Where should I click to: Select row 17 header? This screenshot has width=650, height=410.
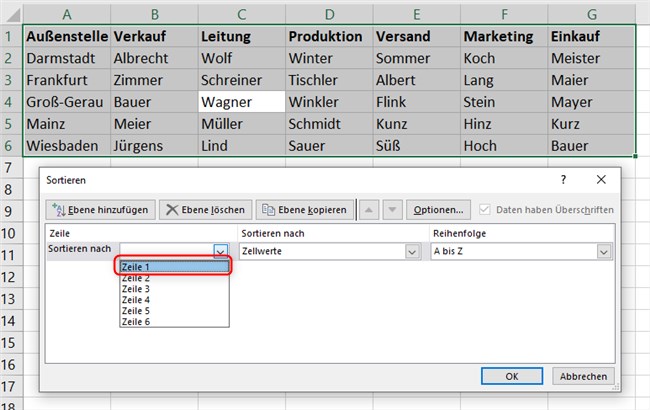(11, 386)
